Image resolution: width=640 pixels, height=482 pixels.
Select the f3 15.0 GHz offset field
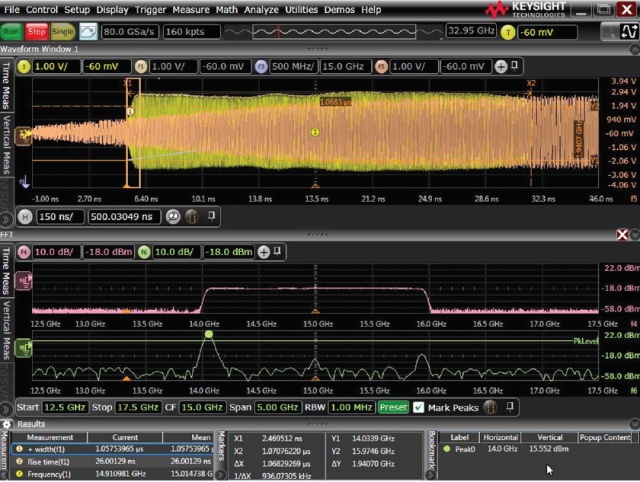point(346,67)
